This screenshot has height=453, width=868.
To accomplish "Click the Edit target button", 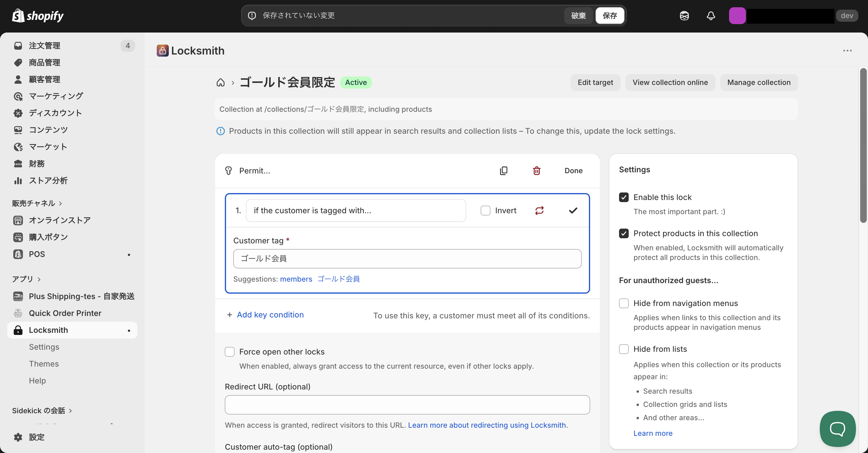I will [595, 83].
